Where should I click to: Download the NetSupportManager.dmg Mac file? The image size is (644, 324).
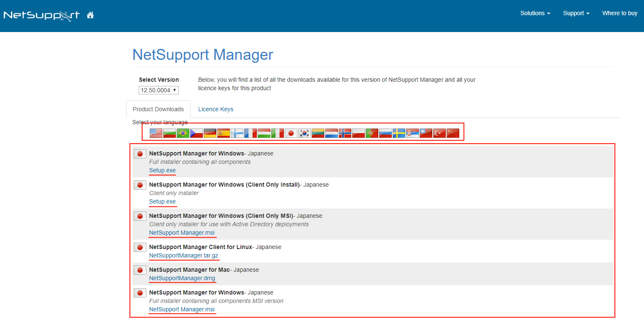tap(182, 278)
